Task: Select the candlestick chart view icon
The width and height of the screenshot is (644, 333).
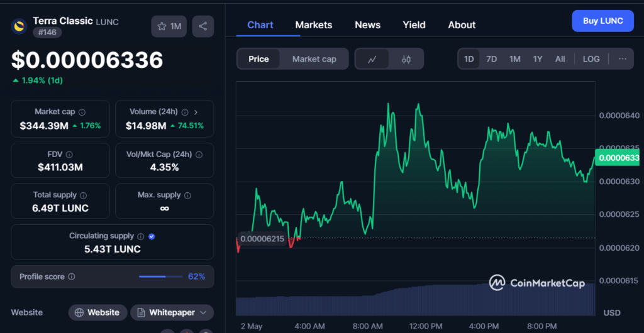Action: pyautogui.click(x=406, y=59)
